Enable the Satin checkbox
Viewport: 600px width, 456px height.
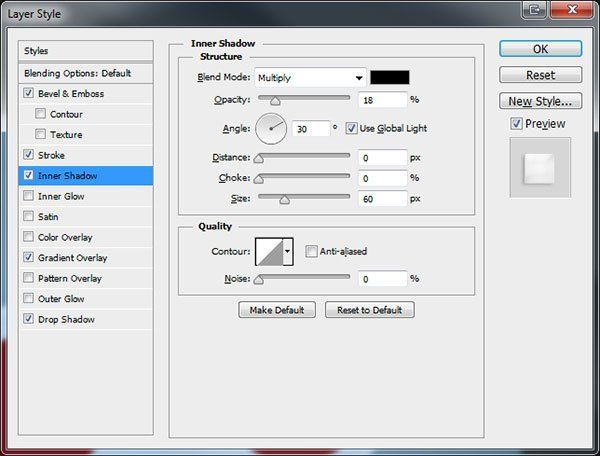pyautogui.click(x=28, y=216)
